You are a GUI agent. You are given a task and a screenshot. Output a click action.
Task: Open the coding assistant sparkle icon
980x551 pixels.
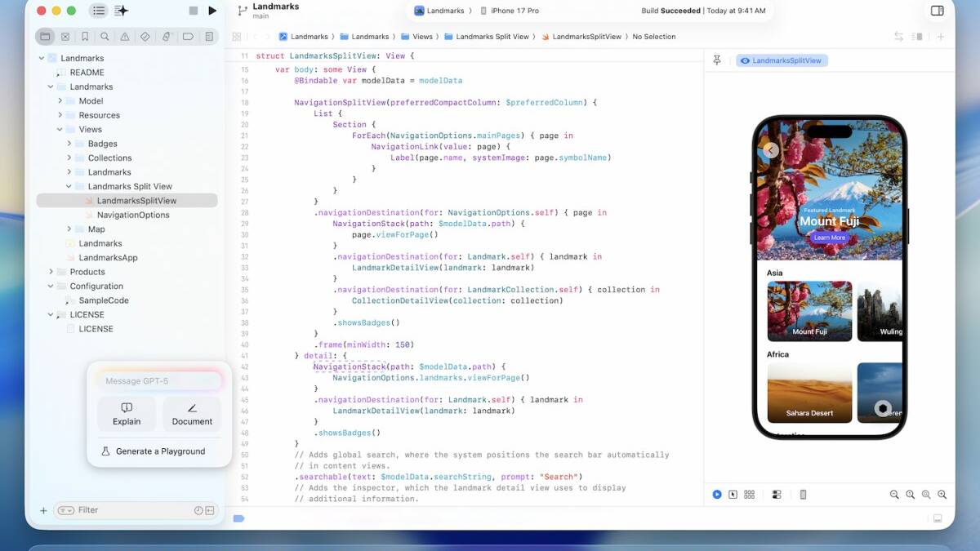(x=122, y=11)
